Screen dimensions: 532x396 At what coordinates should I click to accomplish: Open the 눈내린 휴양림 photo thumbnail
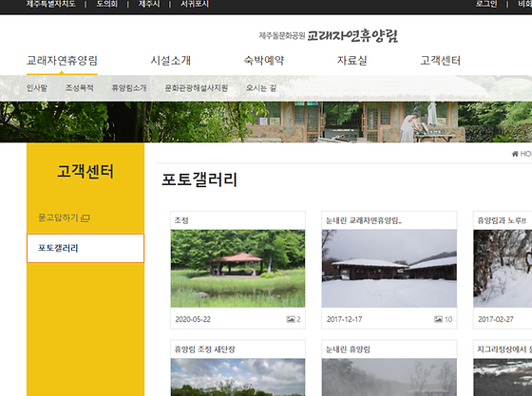point(389,377)
